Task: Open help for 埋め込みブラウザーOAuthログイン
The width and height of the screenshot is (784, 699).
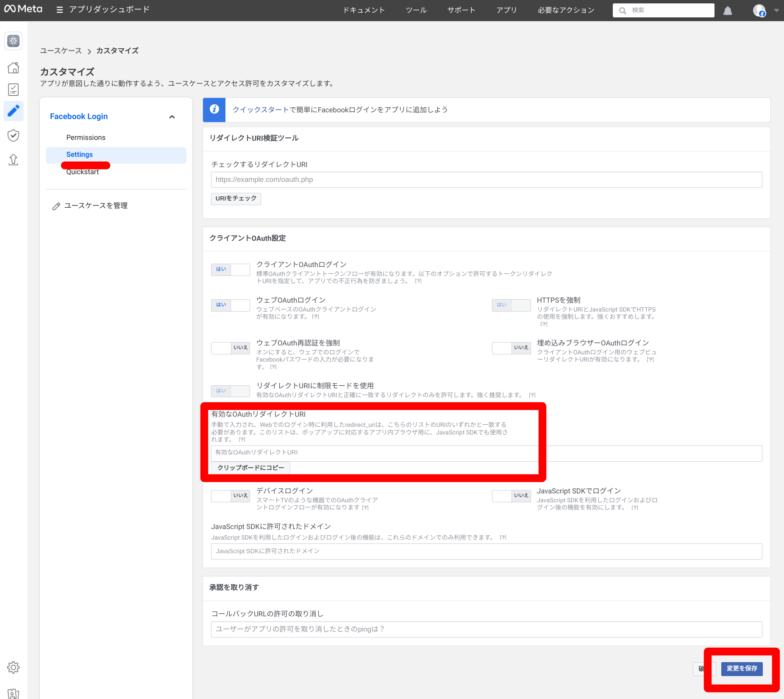Action: click(x=650, y=359)
